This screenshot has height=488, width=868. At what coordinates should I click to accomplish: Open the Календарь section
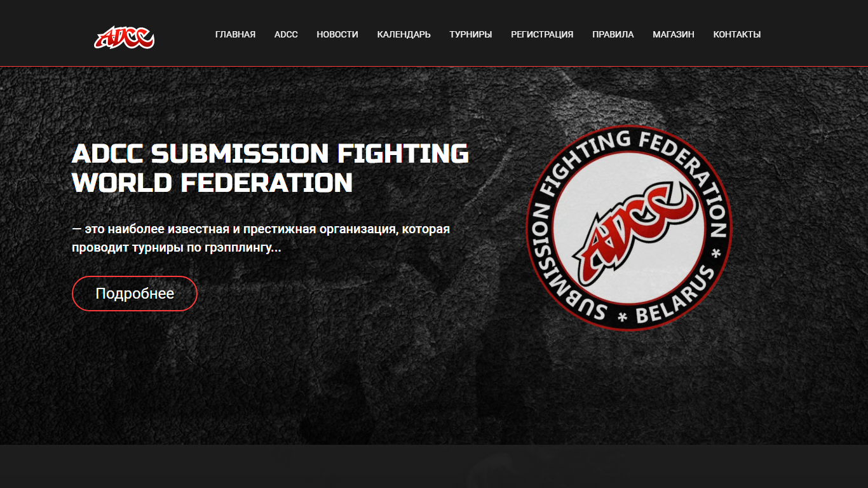(403, 34)
